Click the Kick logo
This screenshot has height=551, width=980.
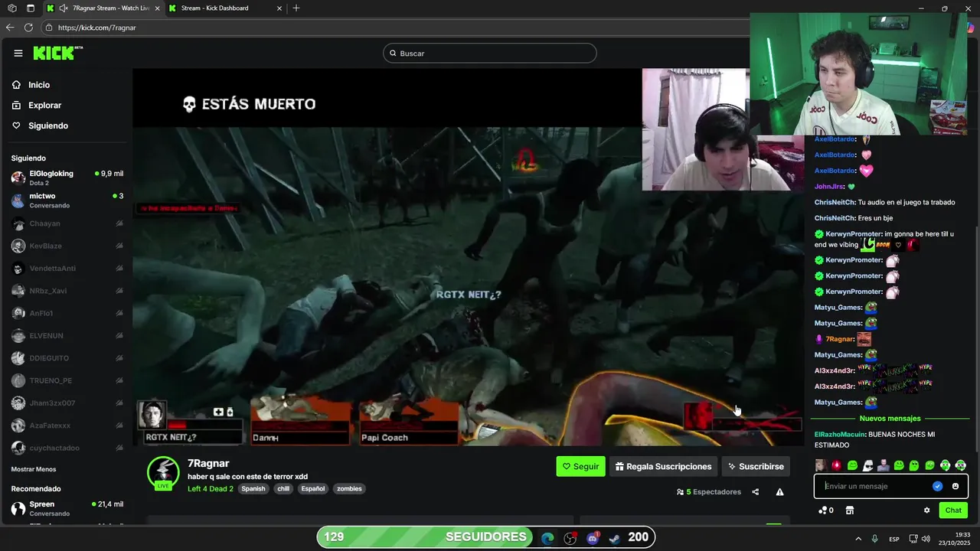pyautogui.click(x=57, y=53)
